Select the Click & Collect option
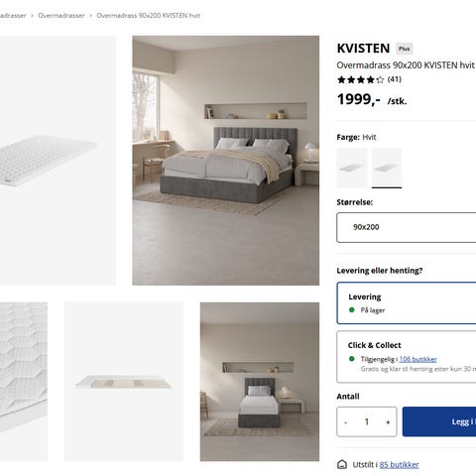This screenshot has width=476, height=476. tap(407, 357)
